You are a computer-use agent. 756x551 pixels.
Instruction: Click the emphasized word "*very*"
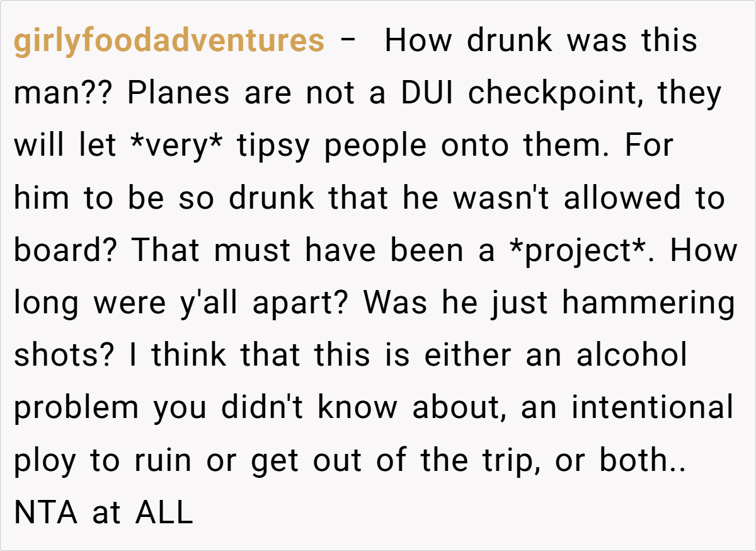pyautogui.click(x=180, y=146)
